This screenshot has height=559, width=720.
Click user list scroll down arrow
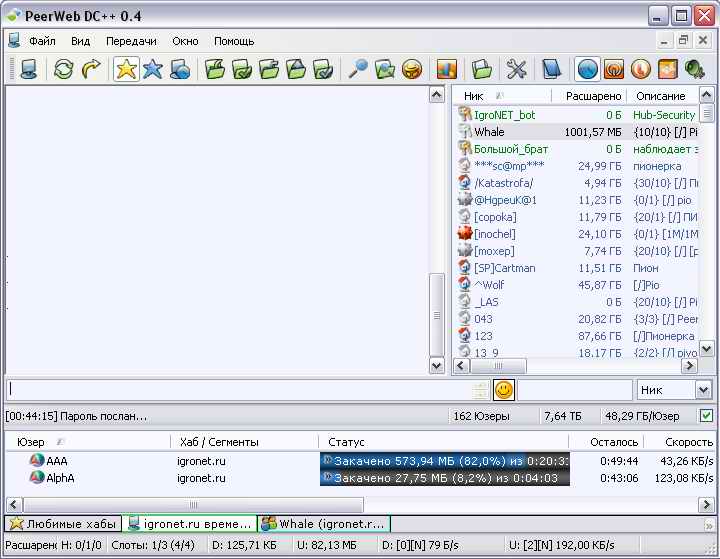pos(706,349)
